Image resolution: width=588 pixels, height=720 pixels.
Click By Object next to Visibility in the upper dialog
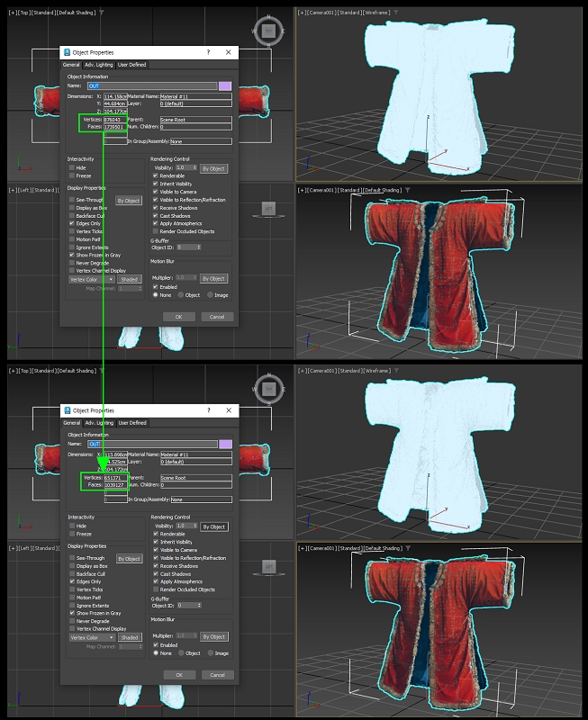coord(213,168)
